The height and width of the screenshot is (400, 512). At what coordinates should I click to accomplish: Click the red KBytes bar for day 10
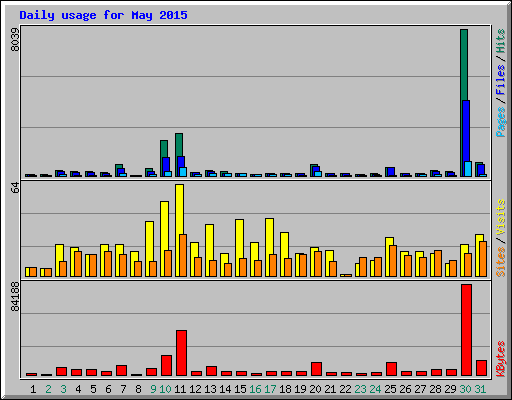[166, 365]
